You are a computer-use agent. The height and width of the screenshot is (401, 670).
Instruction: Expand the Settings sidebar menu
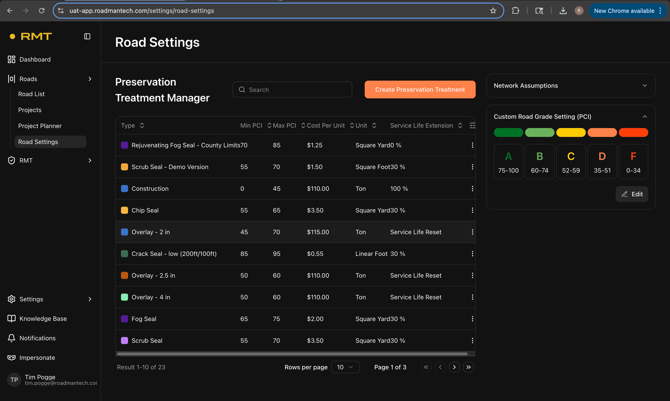pos(89,299)
